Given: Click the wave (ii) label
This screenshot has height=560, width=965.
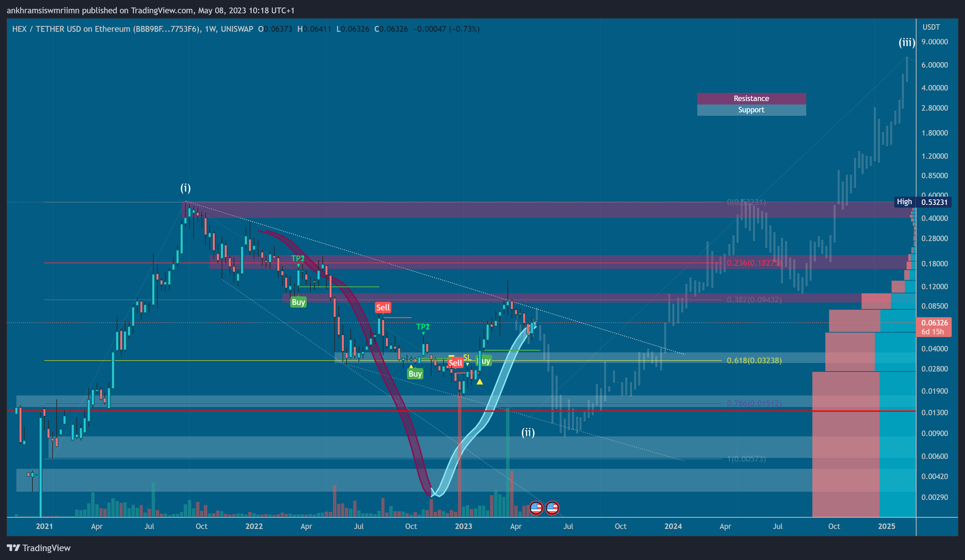Looking at the screenshot, I should tap(528, 432).
